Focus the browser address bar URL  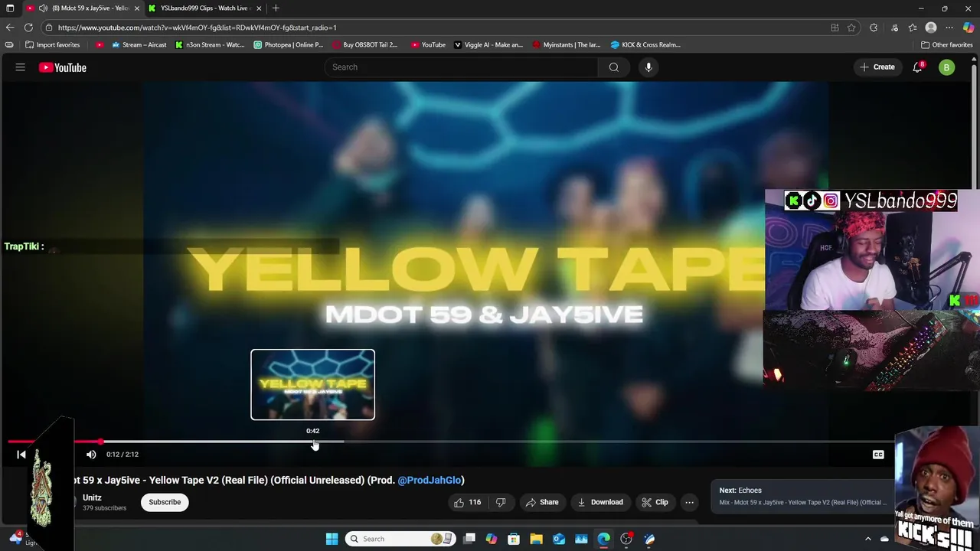(x=197, y=28)
